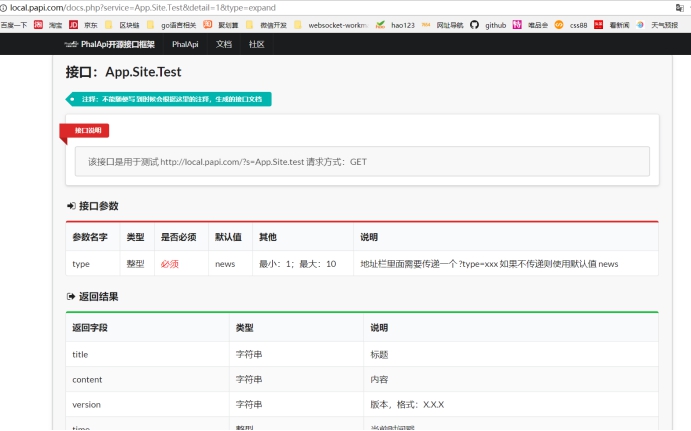Open the github bookmark icon
This screenshot has height=431, width=691.
[474, 25]
